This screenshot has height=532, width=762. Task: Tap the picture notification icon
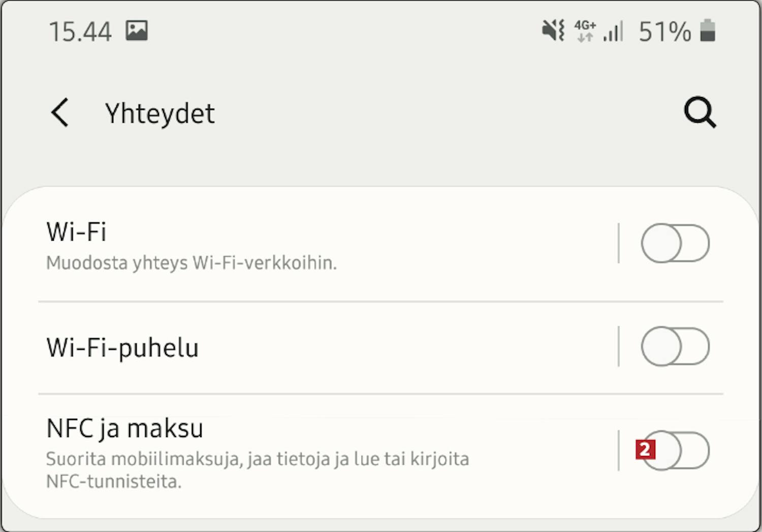click(137, 31)
